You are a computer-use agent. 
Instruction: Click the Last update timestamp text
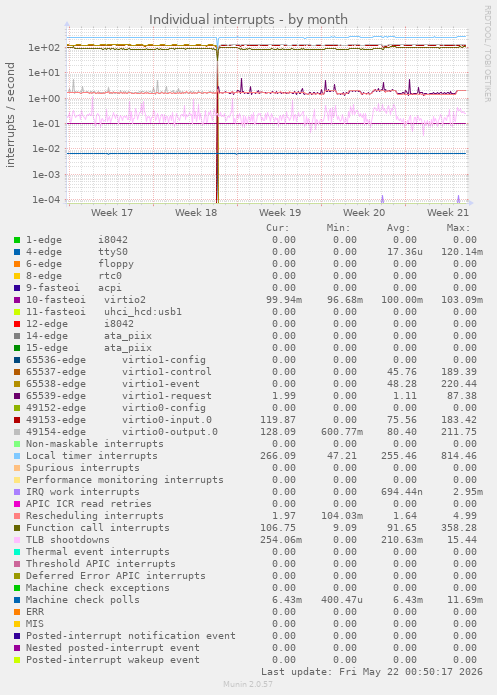click(x=372, y=672)
